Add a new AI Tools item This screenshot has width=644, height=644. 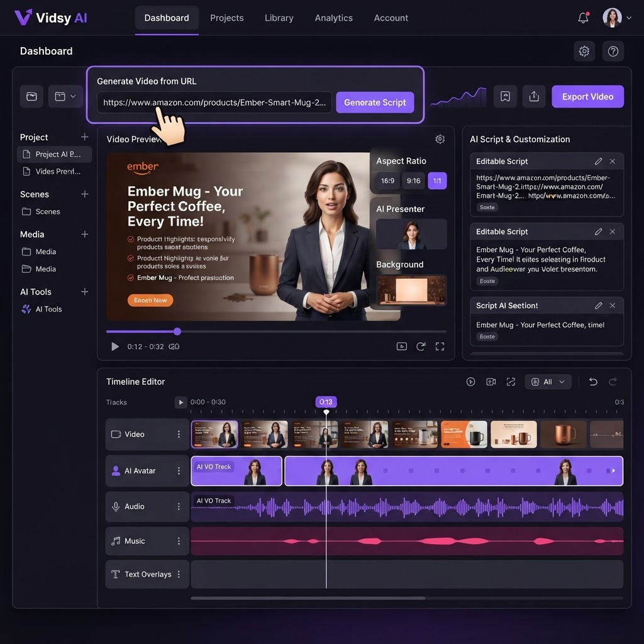(x=85, y=292)
